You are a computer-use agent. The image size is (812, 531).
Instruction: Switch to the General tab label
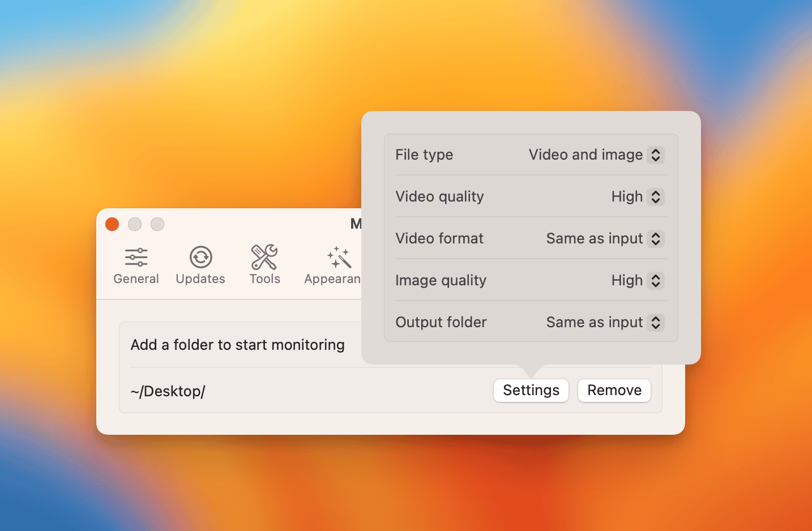[x=136, y=279]
